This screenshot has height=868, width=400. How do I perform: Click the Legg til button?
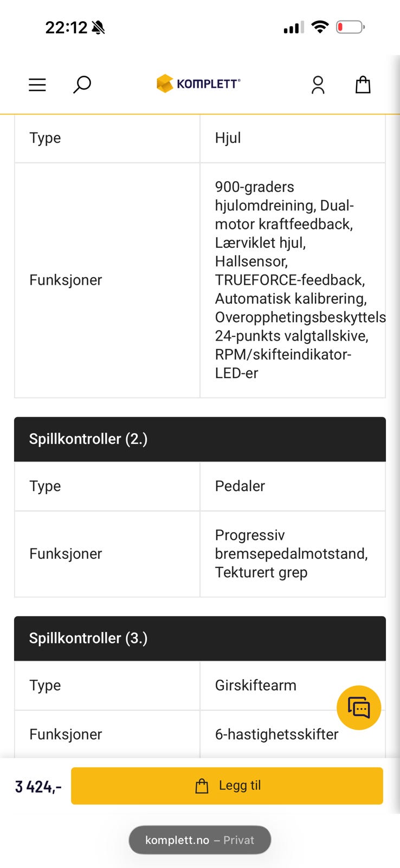pyautogui.click(x=227, y=786)
